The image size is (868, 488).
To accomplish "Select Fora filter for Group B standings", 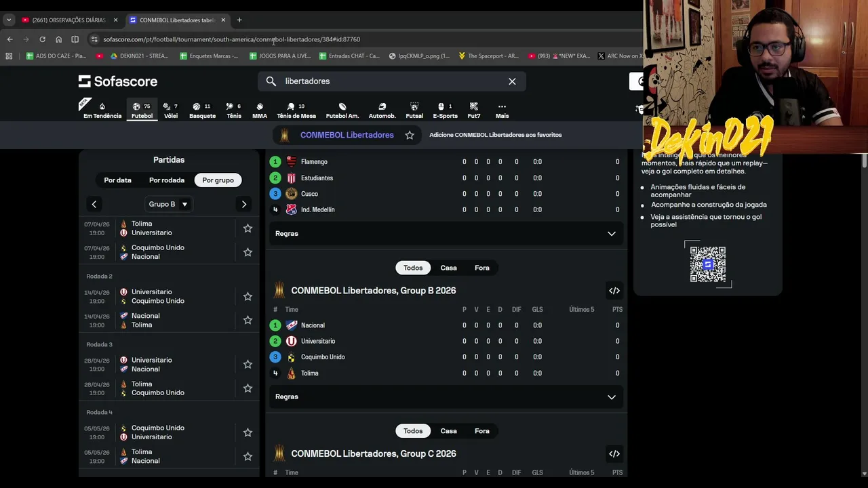I will tap(482, 268).
